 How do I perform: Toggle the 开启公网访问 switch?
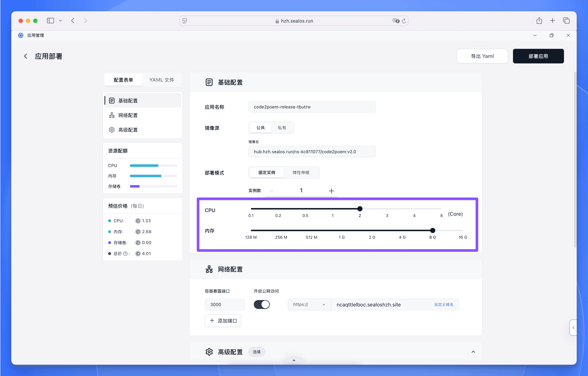click(262, 304)
